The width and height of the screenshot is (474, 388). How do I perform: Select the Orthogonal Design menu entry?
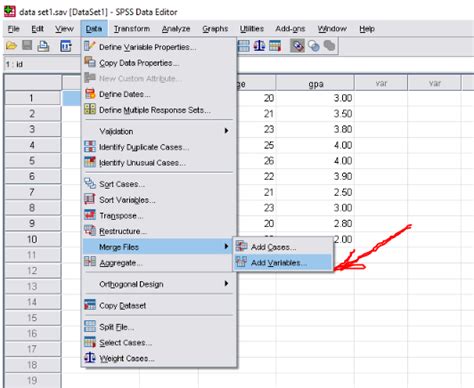(x=159, y=284)
